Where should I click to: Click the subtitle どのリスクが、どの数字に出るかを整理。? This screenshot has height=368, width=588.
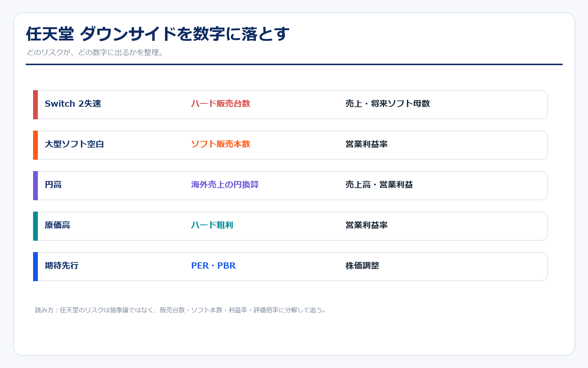click(95, 53)
